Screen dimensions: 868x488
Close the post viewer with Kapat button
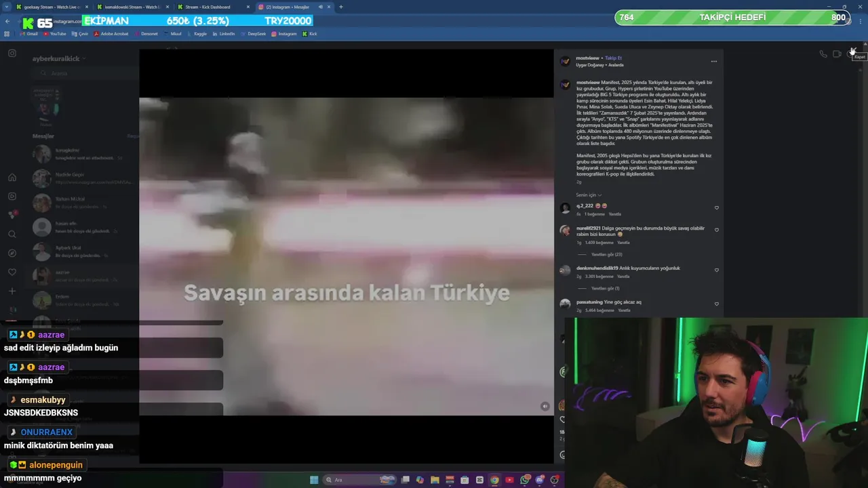pyautogui.click(x=853, y=51)
